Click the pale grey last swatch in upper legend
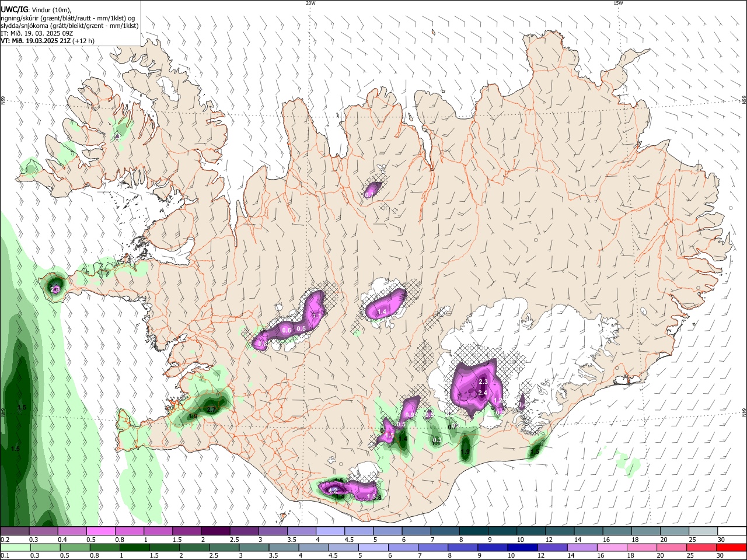The height and width of the screenshot is (560, 747). coord(703,531)
